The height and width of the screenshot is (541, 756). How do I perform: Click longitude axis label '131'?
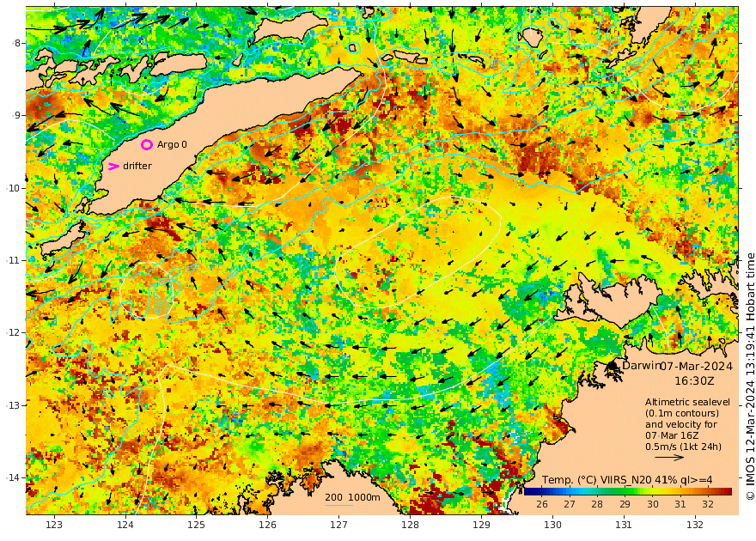pos(624,525)
